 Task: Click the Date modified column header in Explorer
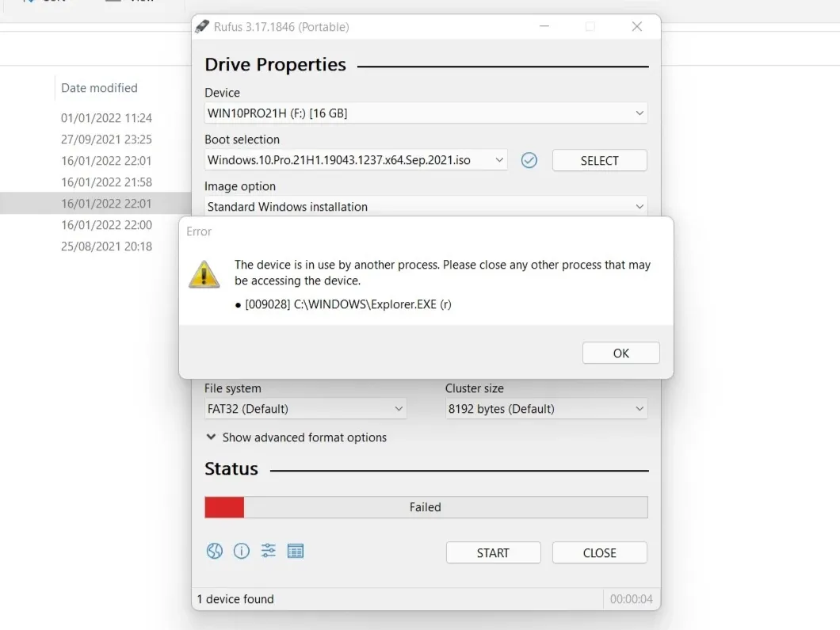click(99, 88)
